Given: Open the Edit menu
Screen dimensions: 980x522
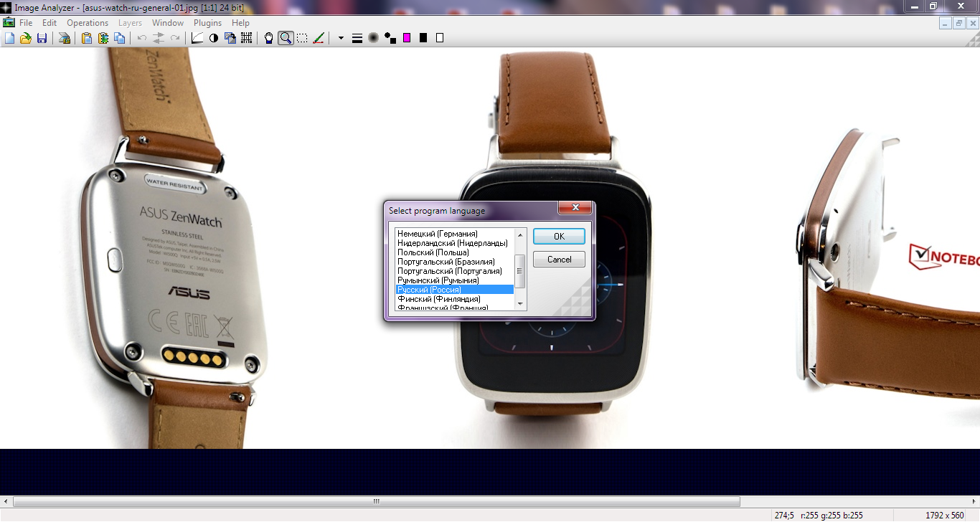Looking at the screenshot, I should 50,23.
